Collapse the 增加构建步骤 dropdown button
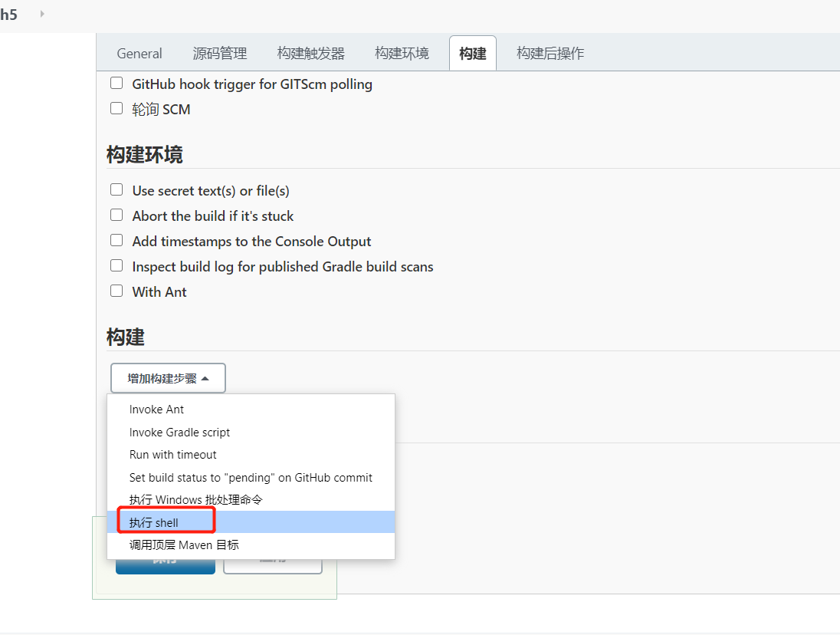 click(x=168, y=378)
